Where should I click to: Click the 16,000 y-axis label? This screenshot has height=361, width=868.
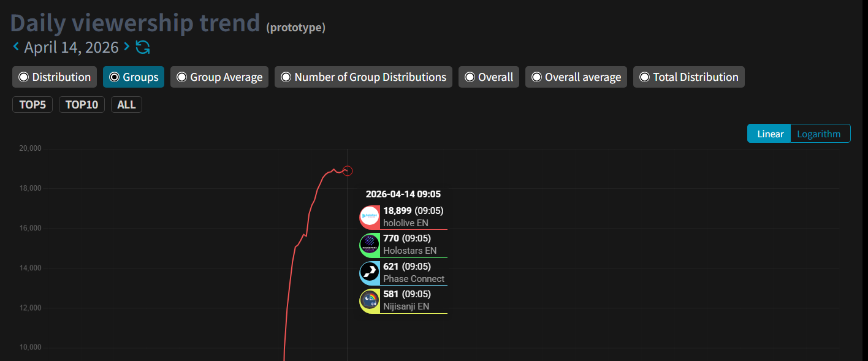[30, 228]
